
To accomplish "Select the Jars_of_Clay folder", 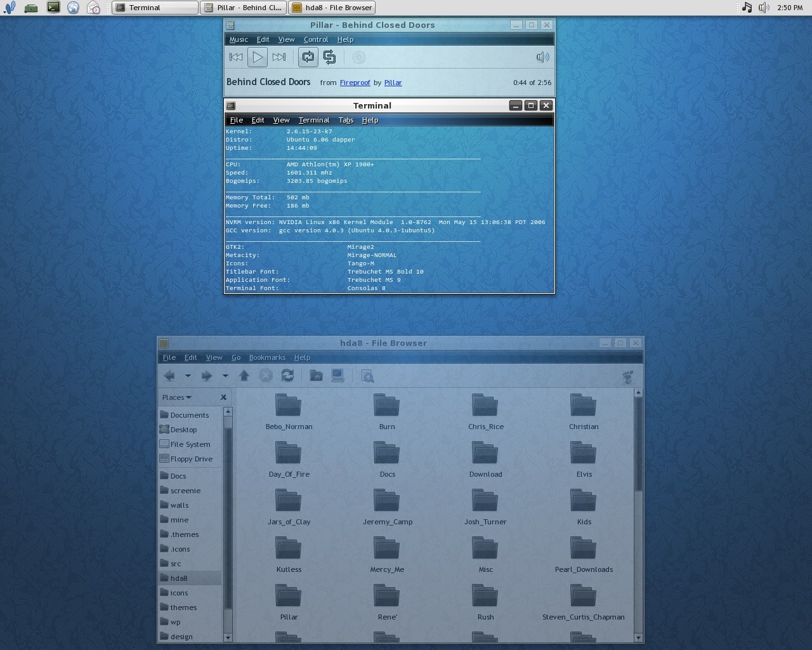I will 289,507.
